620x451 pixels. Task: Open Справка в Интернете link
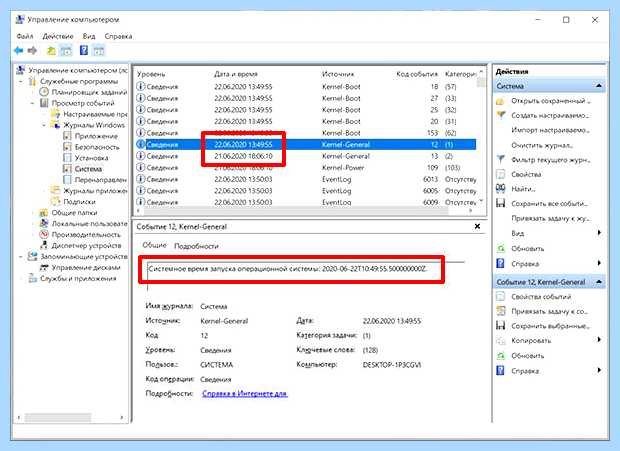coord(244,393)
